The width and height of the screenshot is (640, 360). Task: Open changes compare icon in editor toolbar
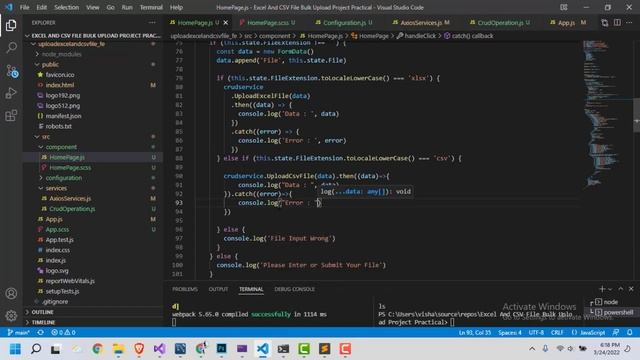coord(604,22)
